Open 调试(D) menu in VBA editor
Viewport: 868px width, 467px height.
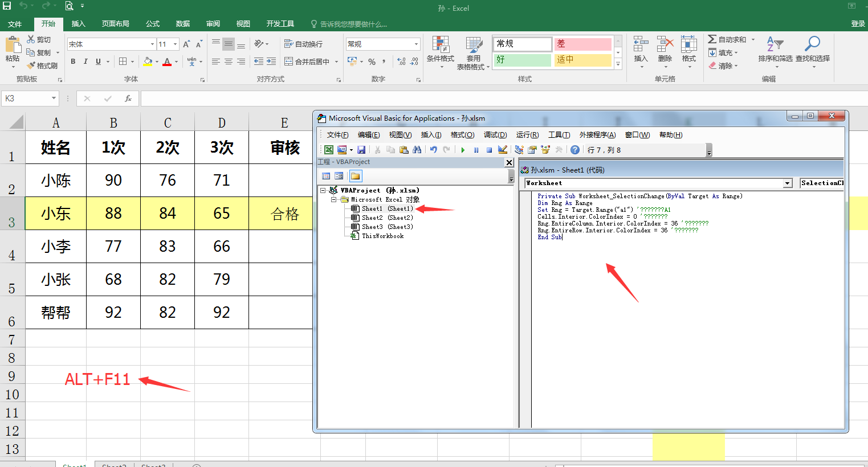(x=495, y=135)
